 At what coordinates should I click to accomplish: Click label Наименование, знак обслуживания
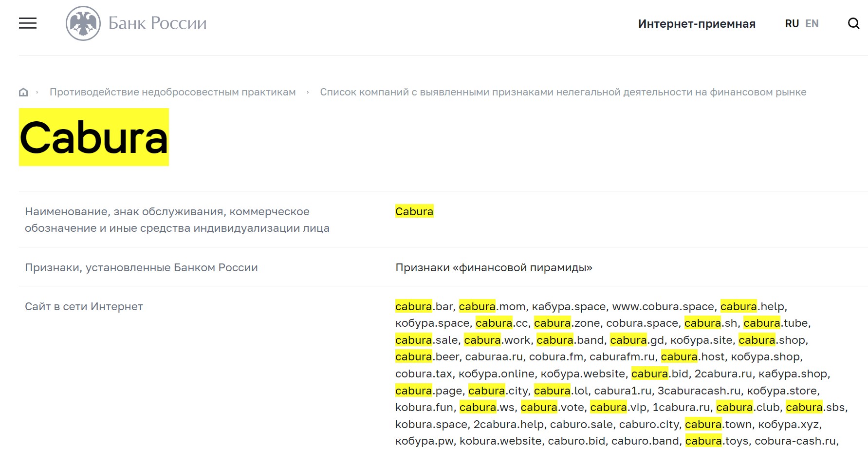[x=177, y=220]
